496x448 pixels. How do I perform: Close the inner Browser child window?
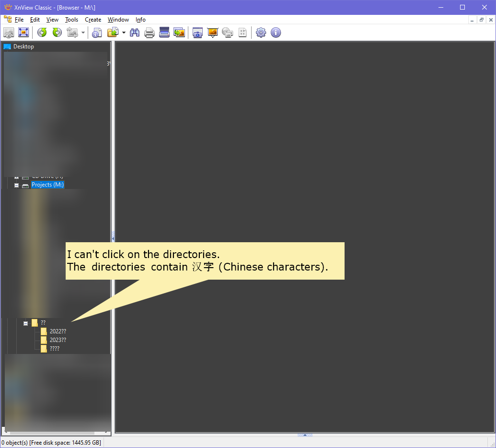pyautogui.click(x=491, y=20)
